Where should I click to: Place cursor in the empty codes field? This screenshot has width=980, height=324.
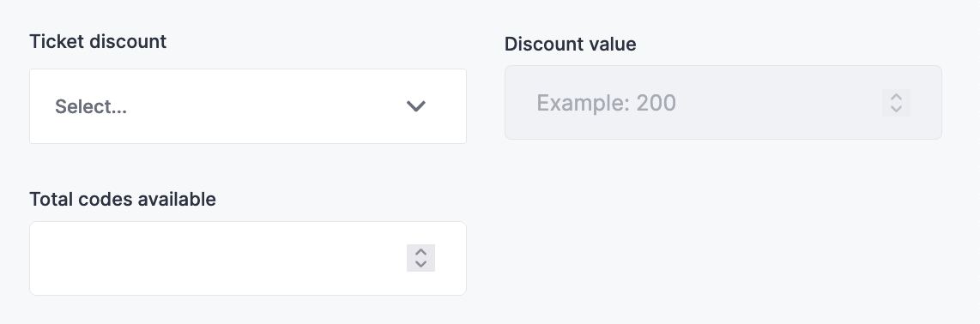[x=247, y=258]
